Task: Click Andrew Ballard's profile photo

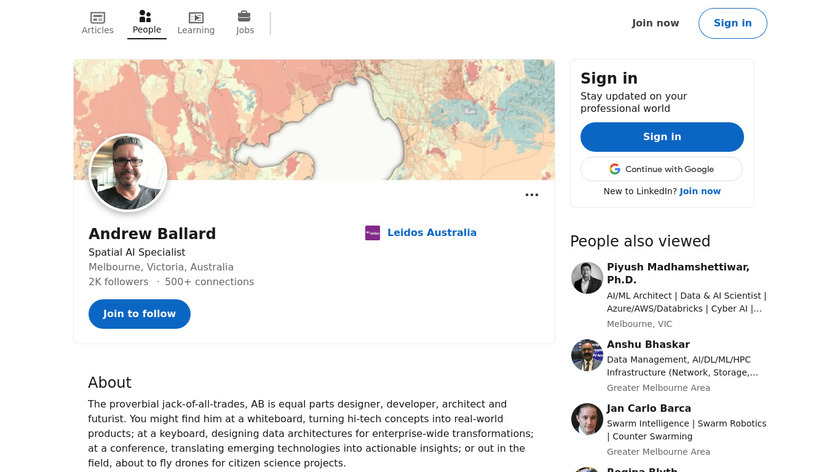Action: [x=128, y=173]
